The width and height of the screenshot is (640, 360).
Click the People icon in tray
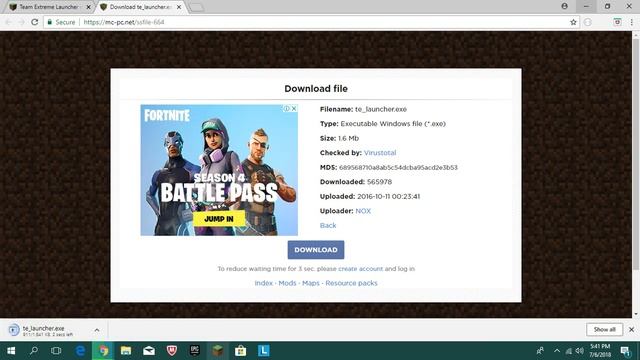tap(540, 351)
